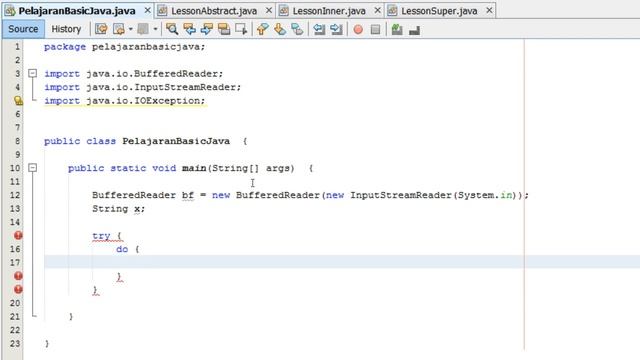Click Find Previous Occurrence icon
Image resolution: width=640 pixels, height=360 pixels.
tap(189, 29)
